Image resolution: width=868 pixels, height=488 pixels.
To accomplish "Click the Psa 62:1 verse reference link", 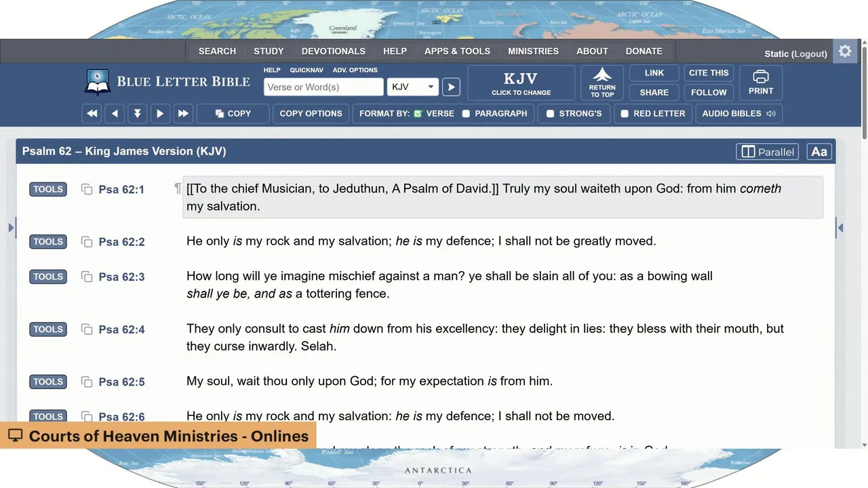I will point(121,190).
